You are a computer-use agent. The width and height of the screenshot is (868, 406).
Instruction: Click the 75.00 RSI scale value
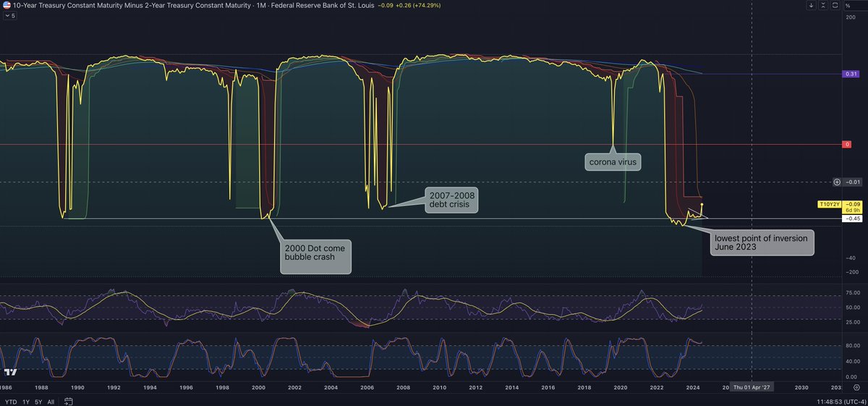(851, 292)
